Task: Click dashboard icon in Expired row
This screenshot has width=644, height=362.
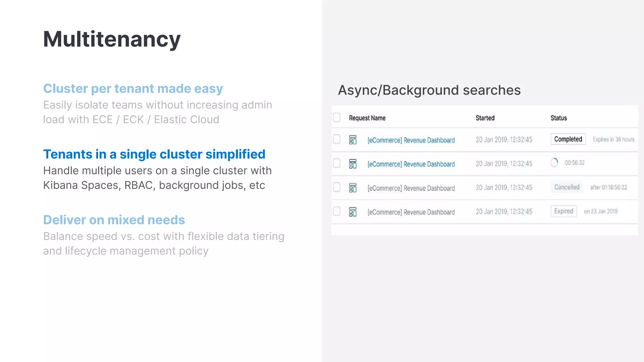Action: pyautogui.click(x=353, y=212)
